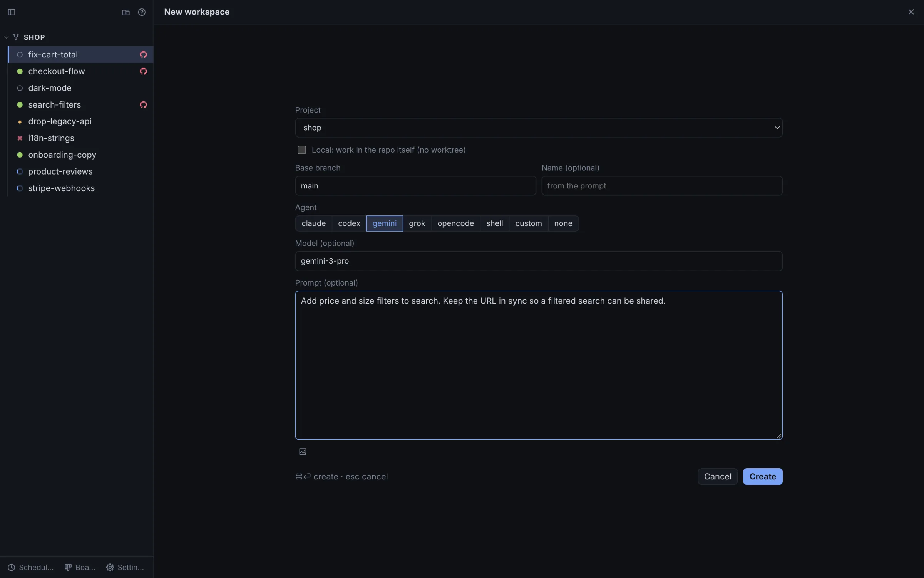This screenshot has height=578, width=924.
Task: Click GitHub icon on search-filters row
Action: [143, 105]
